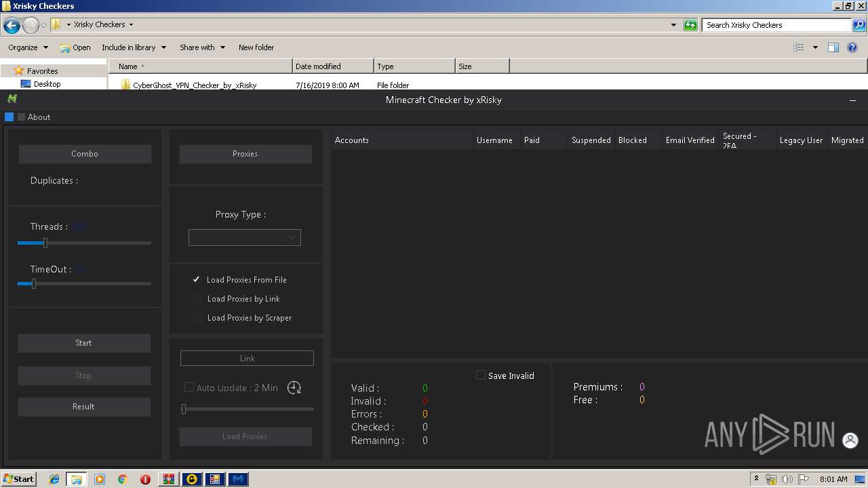The width and height of the screenshot is (868, 488).
Task: Toggle the Explorer preview pane icon
Action: point(833,47)
